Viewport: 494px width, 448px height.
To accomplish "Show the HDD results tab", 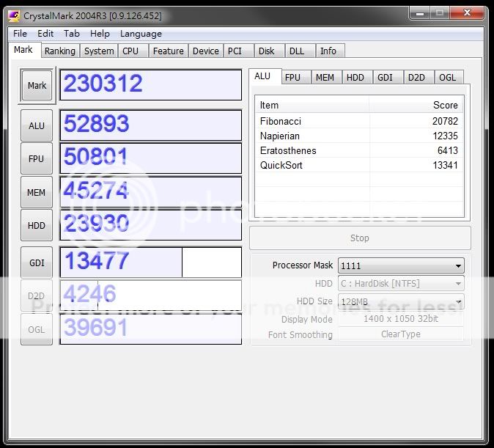I will coord(358,78).
